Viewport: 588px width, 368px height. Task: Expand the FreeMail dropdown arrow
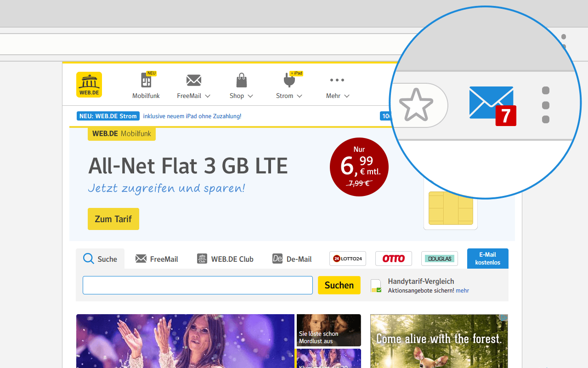click(x=208, y=96)
